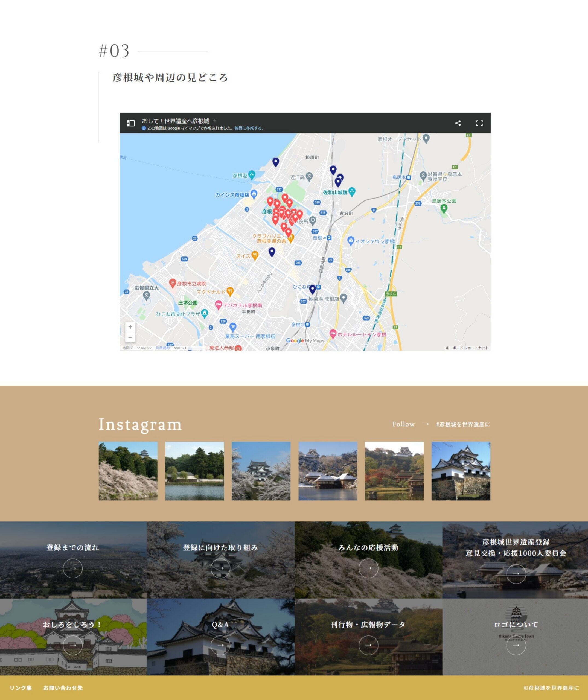Click リンク集 in the footer

tap(21, 688)
